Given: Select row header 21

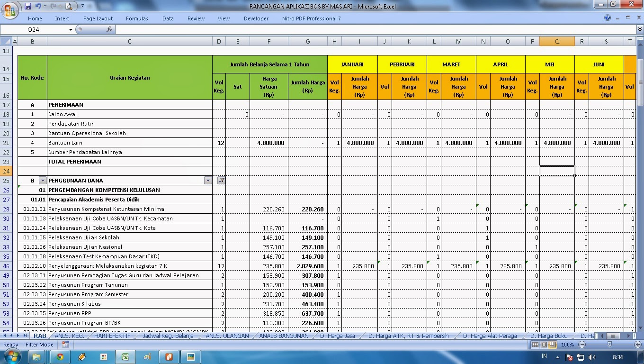Looking at the screenshot, I should (x=6, y=143).
